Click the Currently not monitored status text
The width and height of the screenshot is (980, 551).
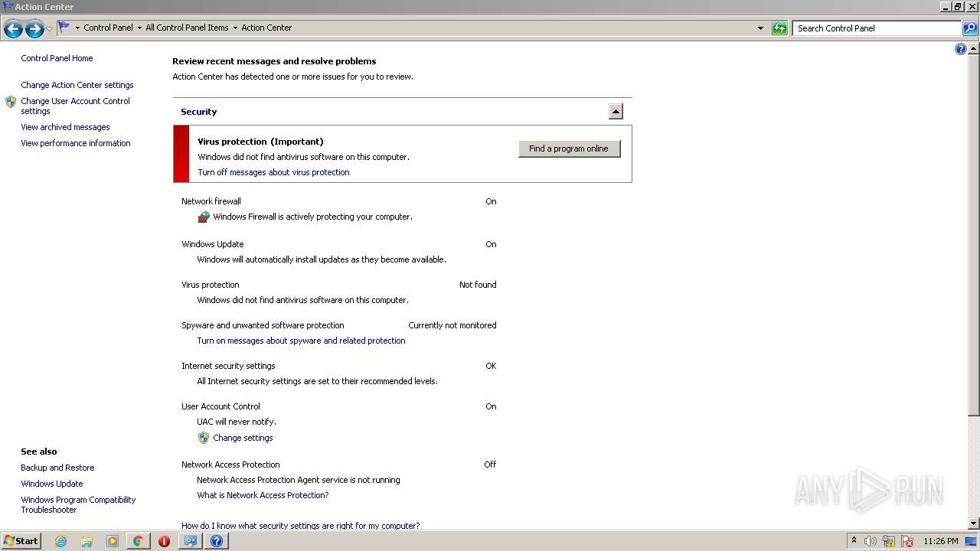point(452,325)
